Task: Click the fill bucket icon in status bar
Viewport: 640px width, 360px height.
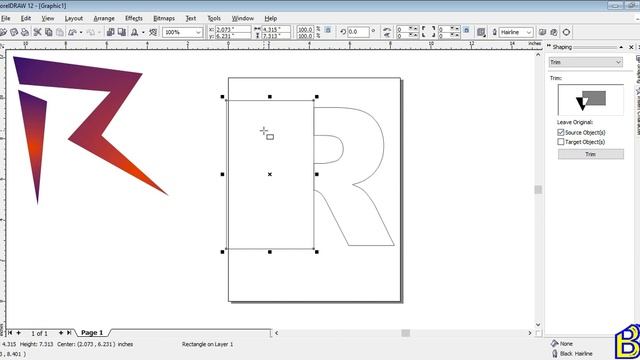Action: pyautogui.click(x=554, y=343)
